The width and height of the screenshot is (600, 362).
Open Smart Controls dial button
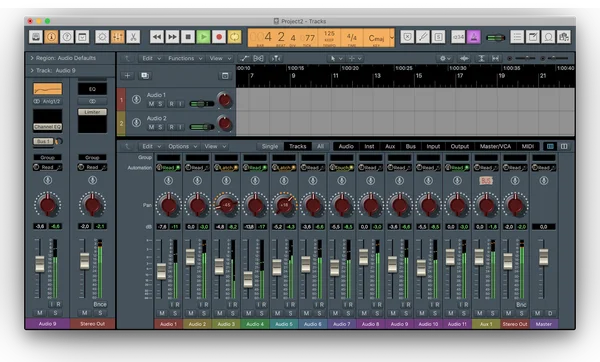(102, 37)
